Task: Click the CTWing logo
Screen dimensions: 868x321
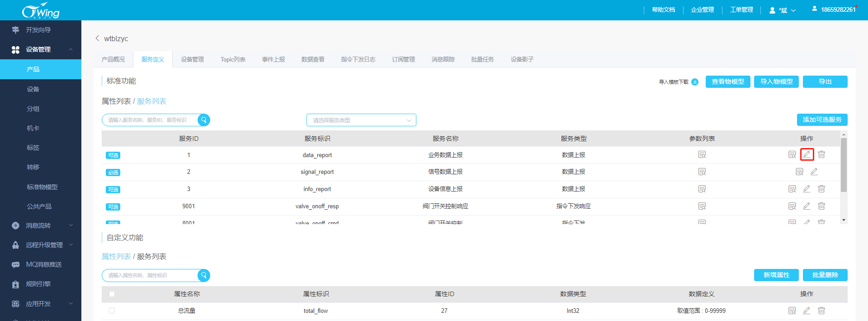Action: pos(41,10)
